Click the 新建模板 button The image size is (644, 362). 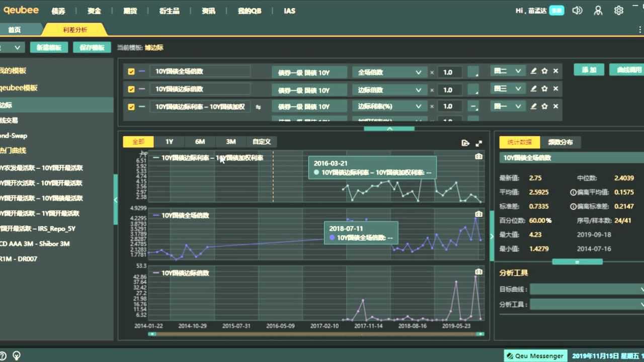tap(49, 47)
